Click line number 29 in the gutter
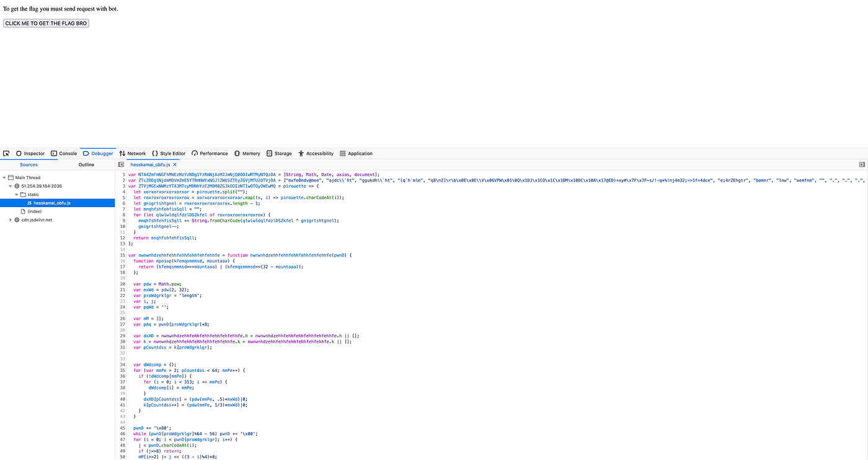868x460 pixels. pyautogui.click(x=123, y=335)
